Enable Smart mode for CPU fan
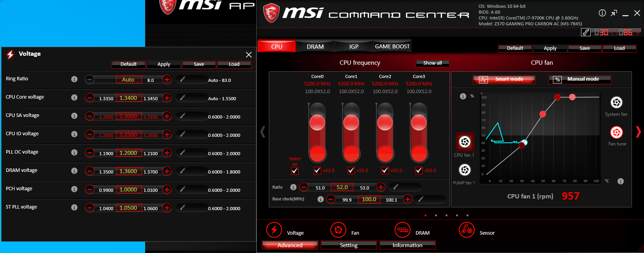Viewport: 644px width, 253px height. click(504, 80)
